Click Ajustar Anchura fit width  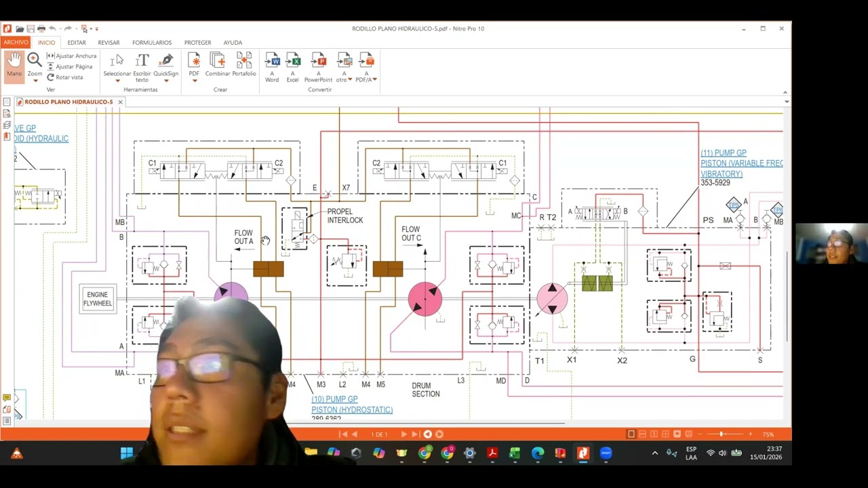pos(71,56)
